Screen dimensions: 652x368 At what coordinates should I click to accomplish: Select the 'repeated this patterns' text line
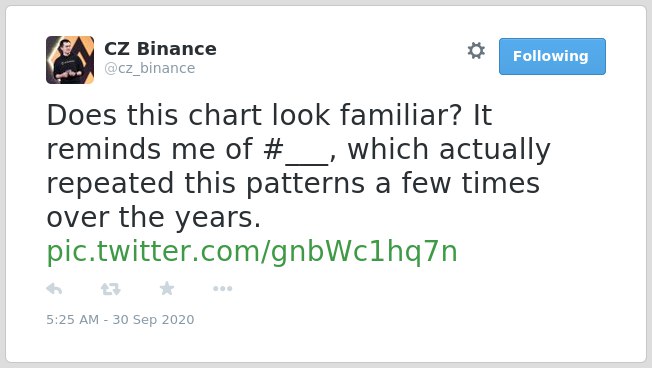tap(206, 183)
